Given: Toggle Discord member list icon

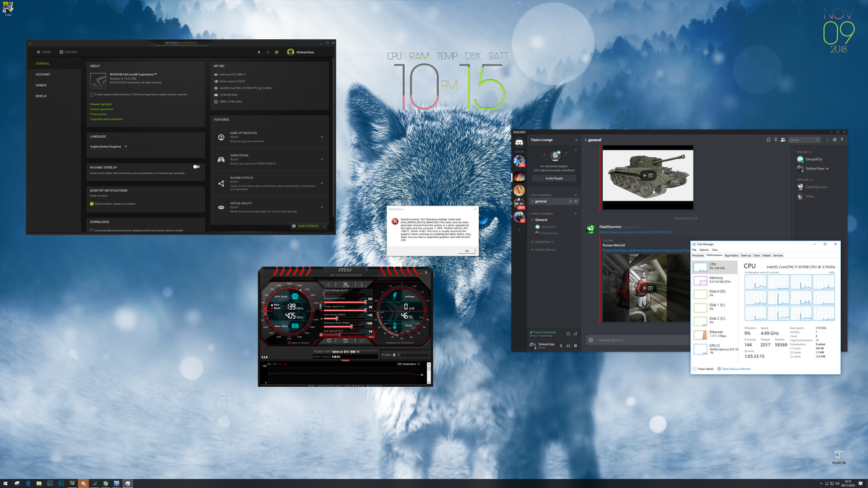Looking at the screenshot, I should click(783, 140).
